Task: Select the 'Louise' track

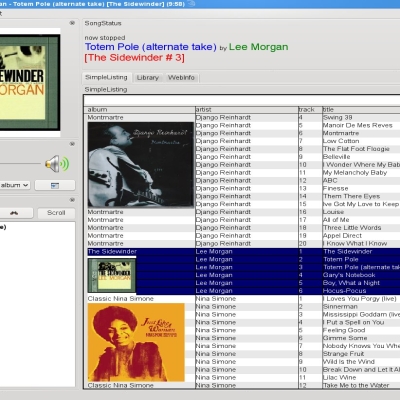Action: [333, 212]
